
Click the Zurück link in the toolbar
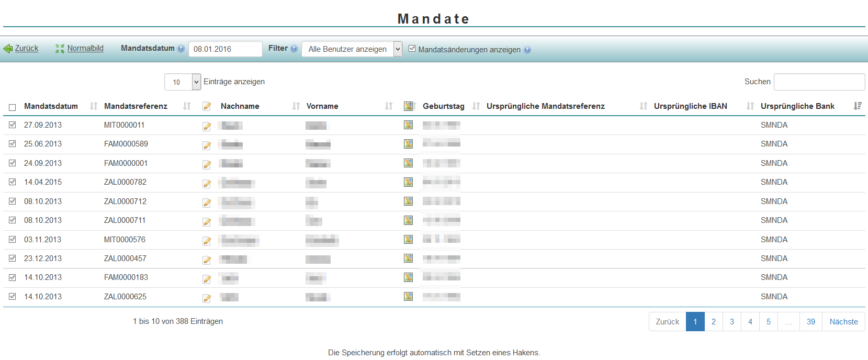pos(26,48)
